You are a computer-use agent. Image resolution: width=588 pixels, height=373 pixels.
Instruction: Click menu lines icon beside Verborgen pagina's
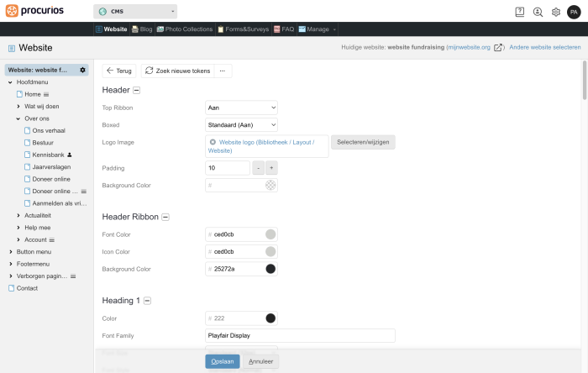pos(73,276)
